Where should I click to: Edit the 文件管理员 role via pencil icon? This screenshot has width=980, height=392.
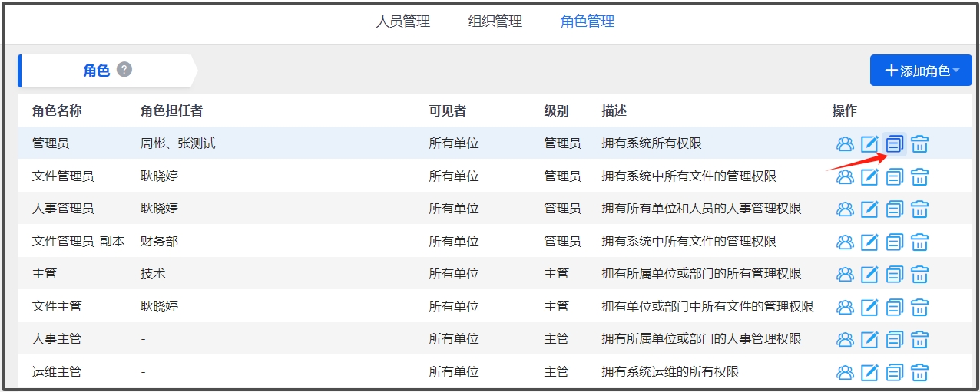pos(869,176)
